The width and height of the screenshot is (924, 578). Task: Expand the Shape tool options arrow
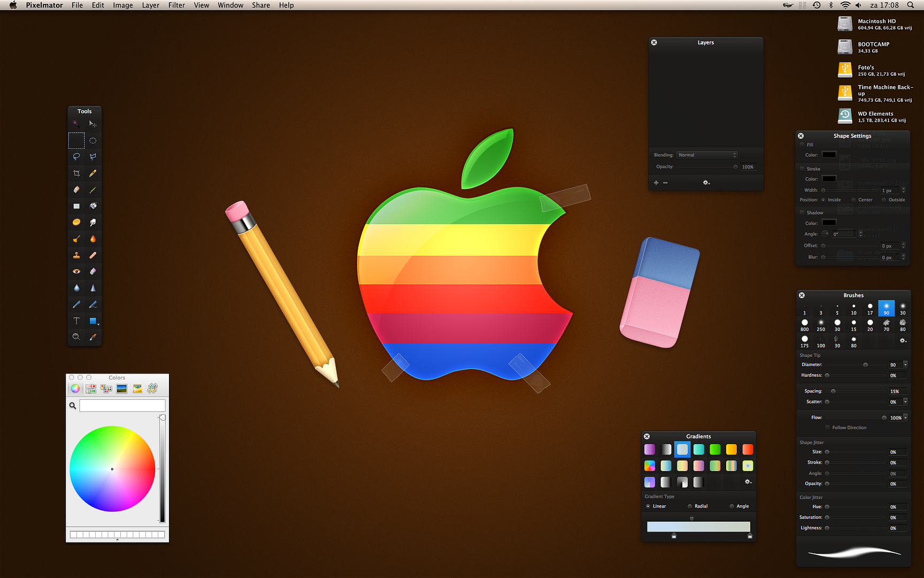click(x=98, y=324)
